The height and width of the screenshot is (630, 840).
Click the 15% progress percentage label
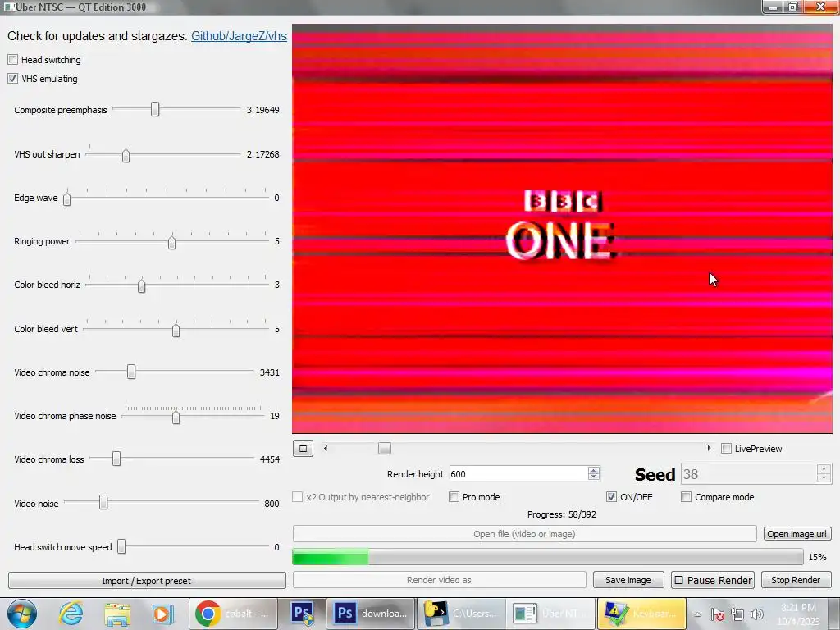[818, 557]
